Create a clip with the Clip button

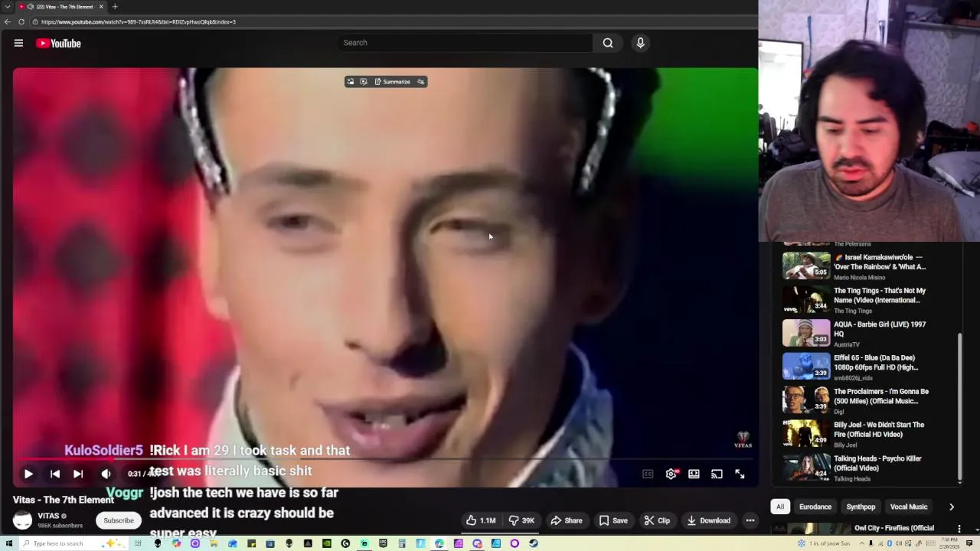point(657,520)
